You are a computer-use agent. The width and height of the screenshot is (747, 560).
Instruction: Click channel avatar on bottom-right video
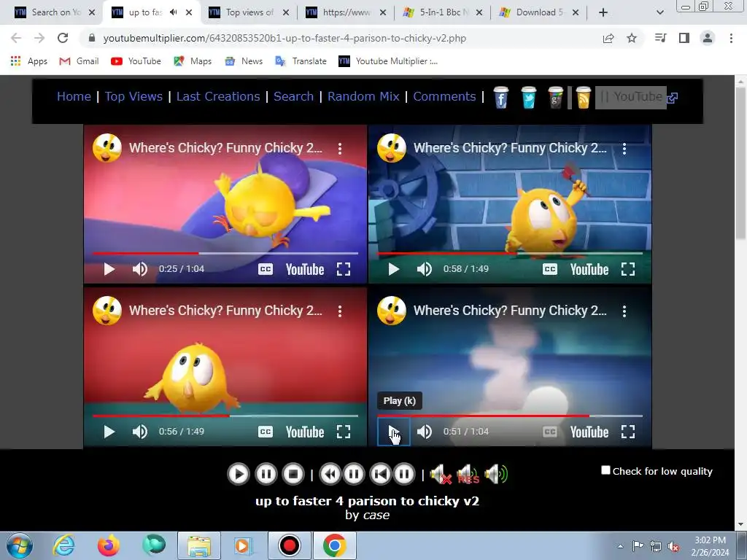click(392, 311)
